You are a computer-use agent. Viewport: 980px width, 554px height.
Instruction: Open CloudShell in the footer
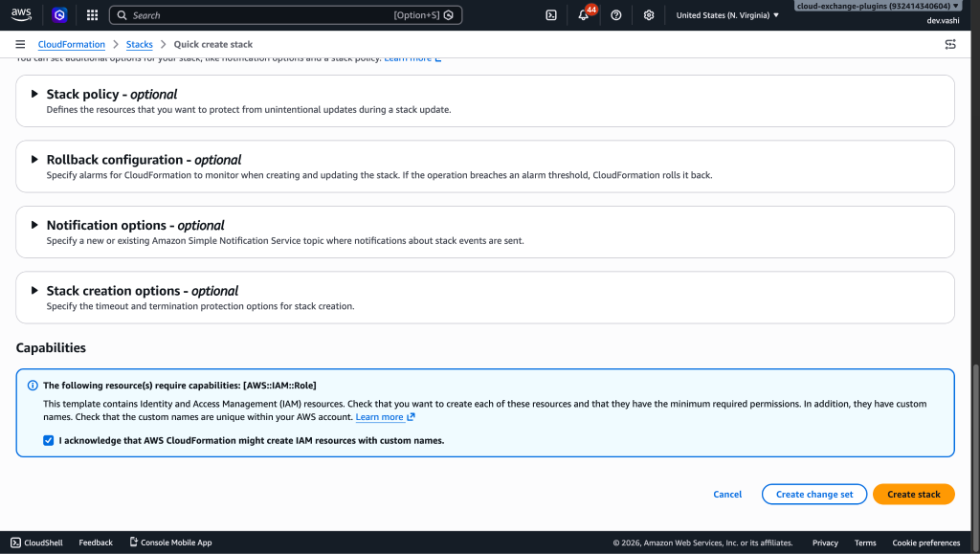pos(37,543)
